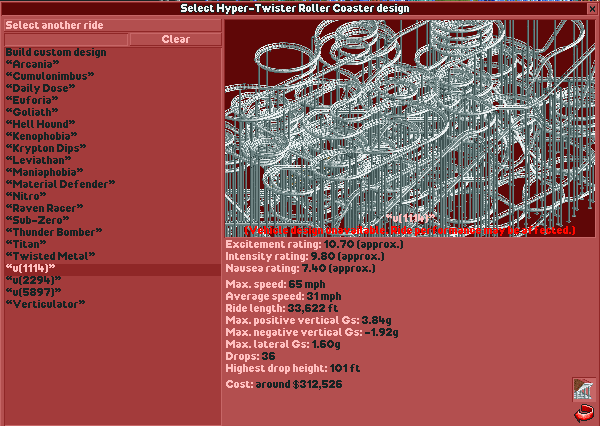This screenshot has height=426, width=600.
Task: Click the Max. speed 65 mph line
Action: 276,284
